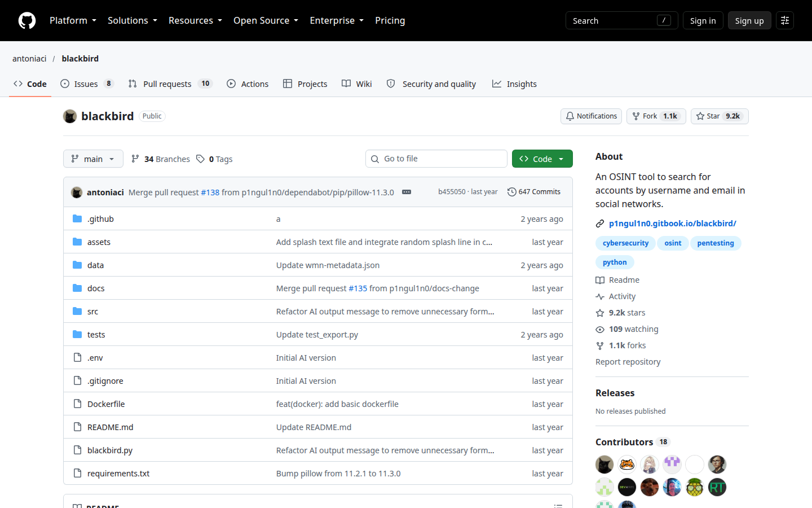Open the requirements.txt file
Screen dimensions: 812x508
(118, 474)
